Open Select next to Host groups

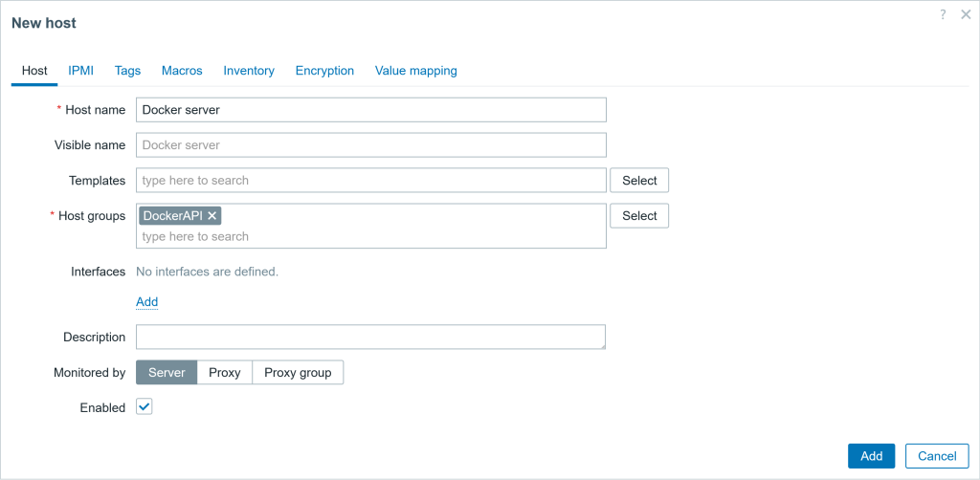(639, 216)
